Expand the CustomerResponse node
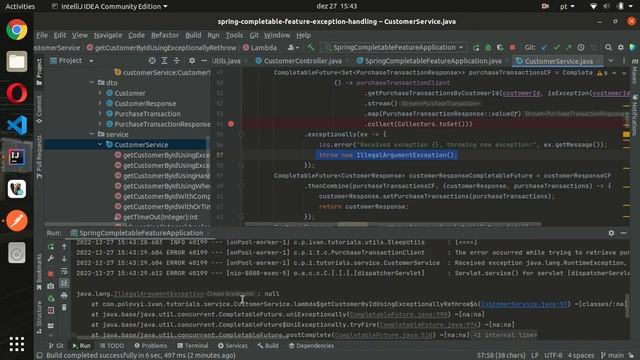The image size is (640, 360). pyautogui.click(x=100, y=103)
